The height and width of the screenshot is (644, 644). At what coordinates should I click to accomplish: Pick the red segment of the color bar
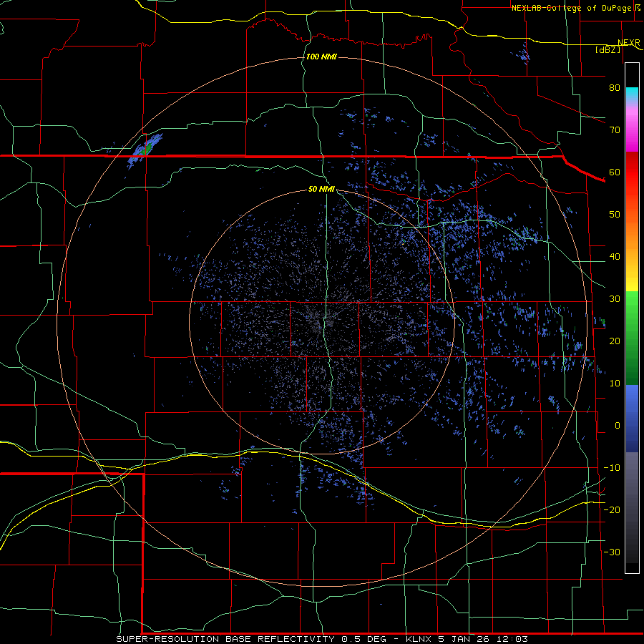632,172
